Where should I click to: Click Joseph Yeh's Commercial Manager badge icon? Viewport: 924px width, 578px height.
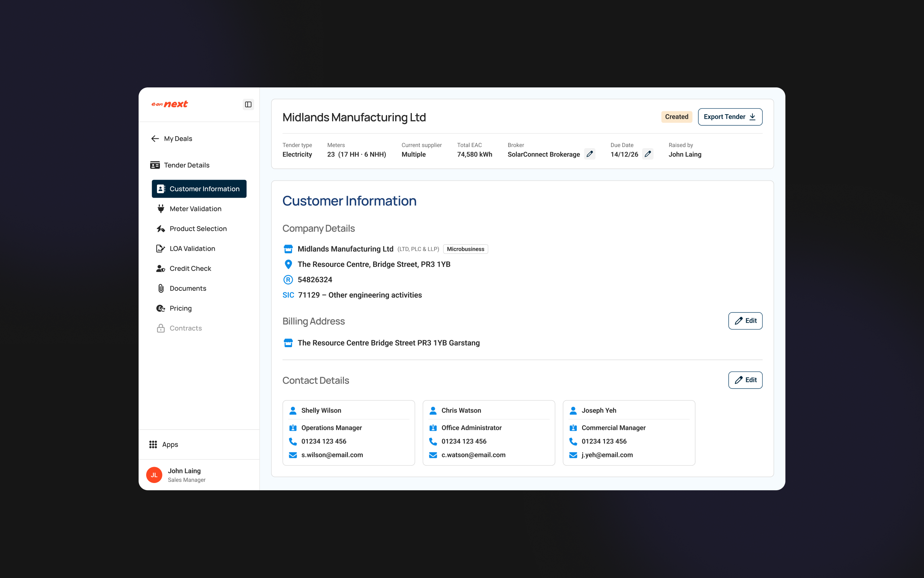coord(573,428)
